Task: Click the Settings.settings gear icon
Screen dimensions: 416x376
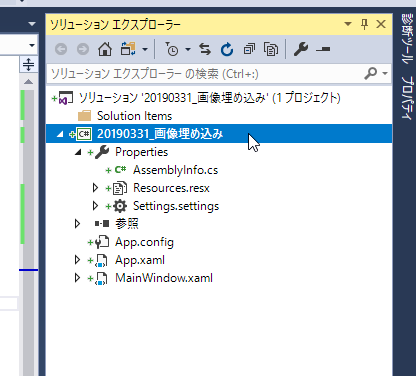Action: point(120,206)
